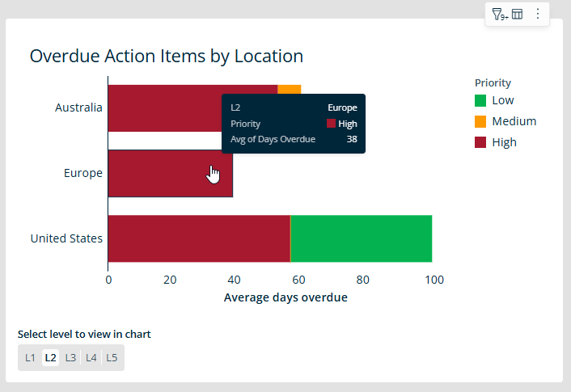Click the orange Medium legend swatch

480,122
